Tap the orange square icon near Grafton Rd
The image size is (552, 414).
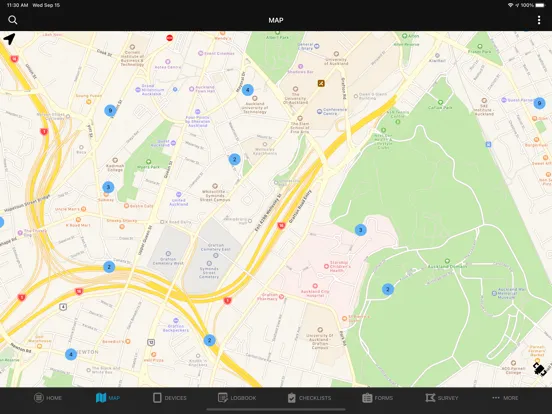321,83
